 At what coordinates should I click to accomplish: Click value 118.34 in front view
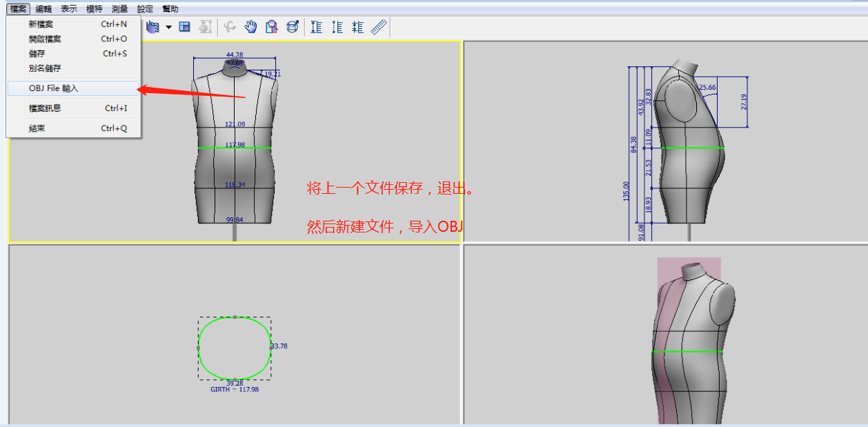point(235,185)
